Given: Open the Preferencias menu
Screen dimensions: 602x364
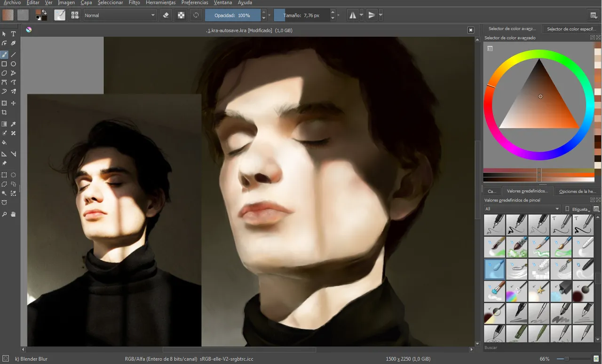Looking at the screenshot, I should click(195, 3).
